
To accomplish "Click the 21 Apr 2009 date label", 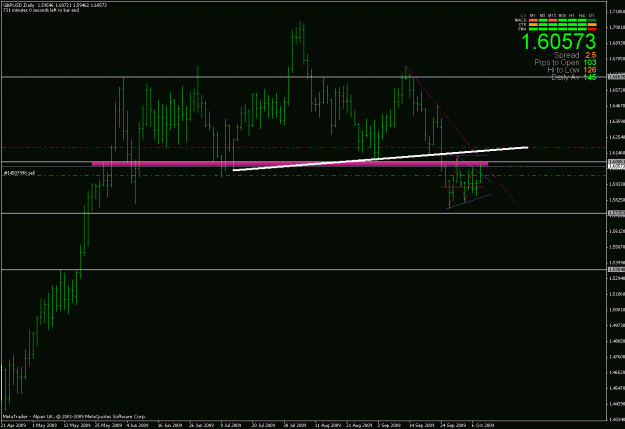I will (14, 425).
